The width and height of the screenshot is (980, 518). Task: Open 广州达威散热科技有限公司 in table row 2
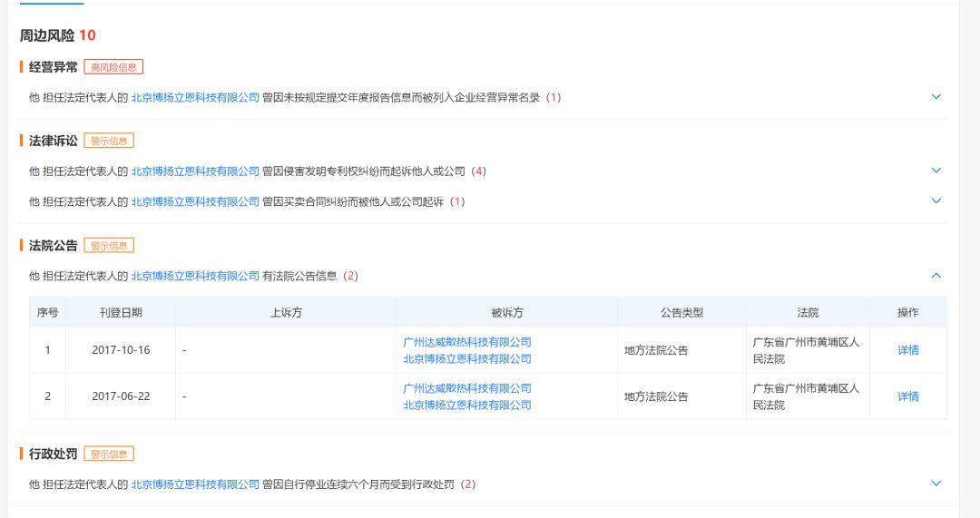(467, 388)
